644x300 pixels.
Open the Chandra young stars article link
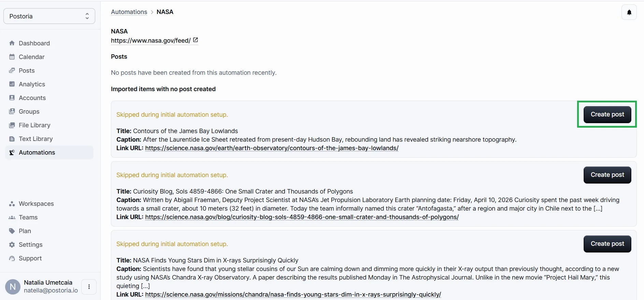click(293, 294)
